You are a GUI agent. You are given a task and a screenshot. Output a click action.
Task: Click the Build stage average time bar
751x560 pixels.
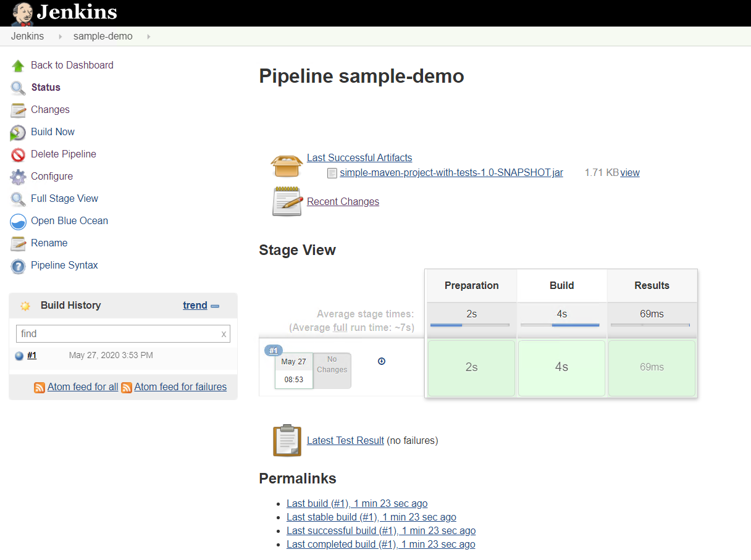pyautogui.click(x=561, y=325)
